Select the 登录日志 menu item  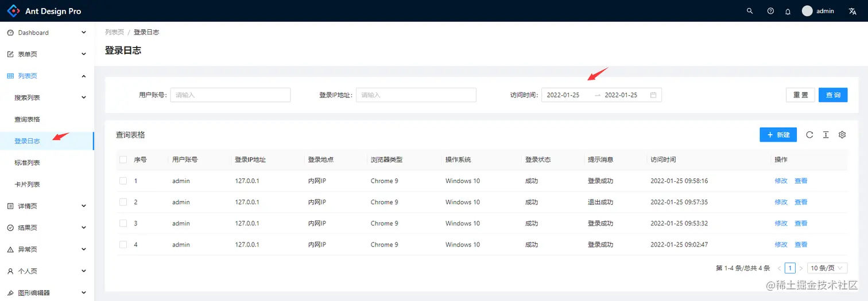(x=47, y=141)
